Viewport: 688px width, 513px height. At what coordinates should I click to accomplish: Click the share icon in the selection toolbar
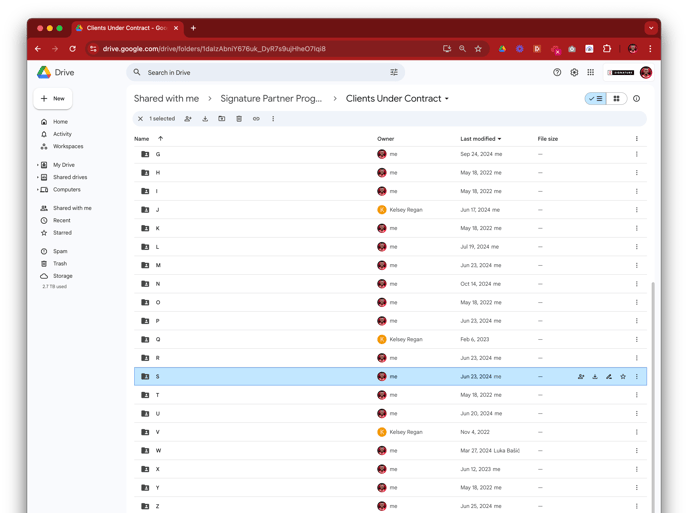click(188, 119)
